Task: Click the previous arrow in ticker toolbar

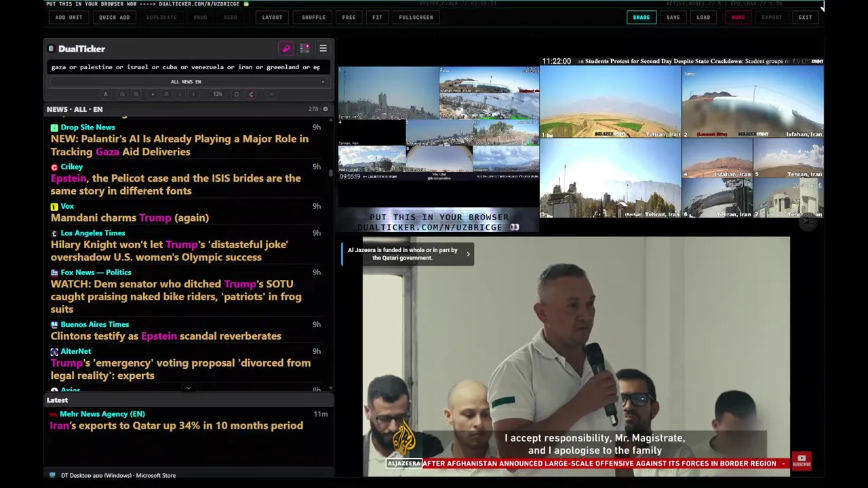Action: (x=180, y=94)
